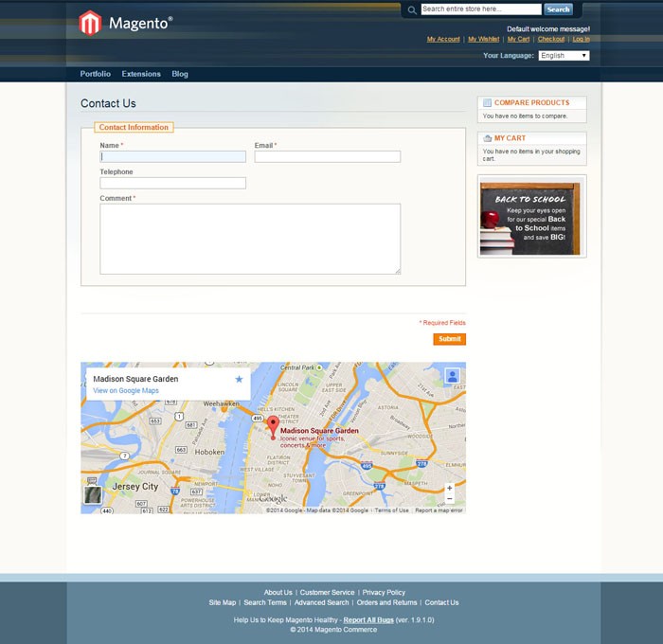This screenshot has height=644, width=663.
Task: Open the Portfolio menu item
Action: click(96, 74)
